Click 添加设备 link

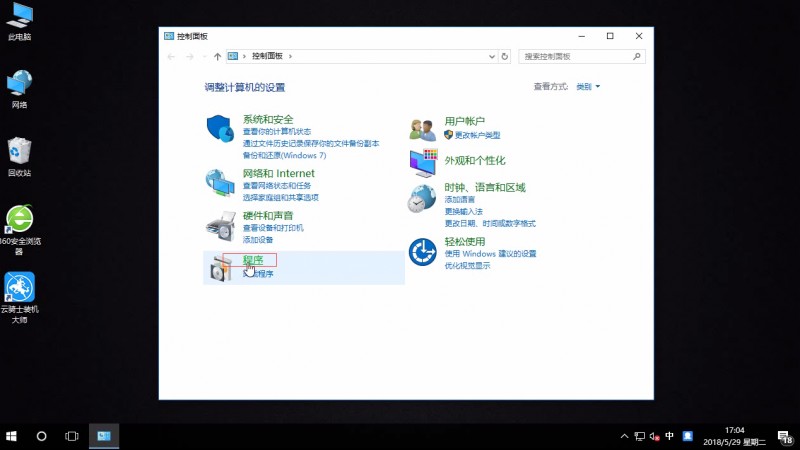click(x=258, y=240)
